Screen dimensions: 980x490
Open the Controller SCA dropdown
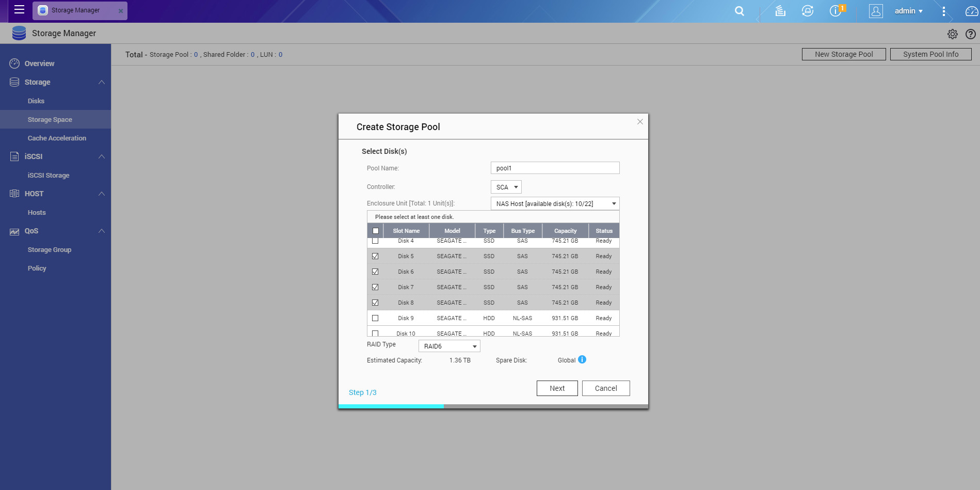pos(506,187)
